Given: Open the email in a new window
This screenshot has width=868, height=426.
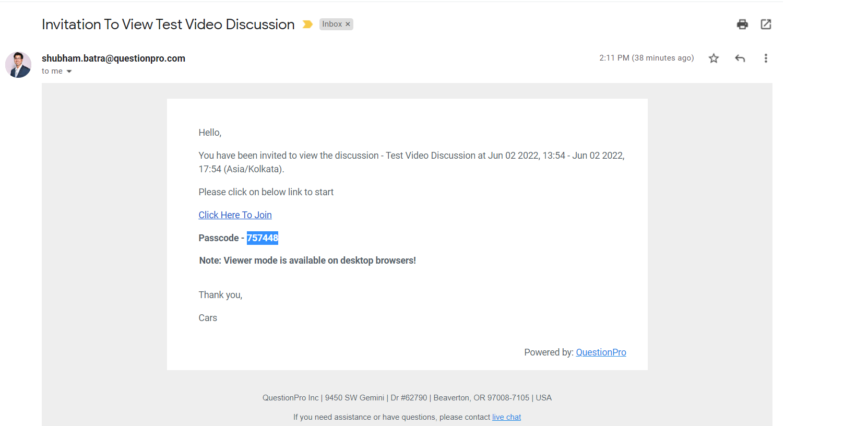Looking at the screenshot, I should tap(766, 24).
